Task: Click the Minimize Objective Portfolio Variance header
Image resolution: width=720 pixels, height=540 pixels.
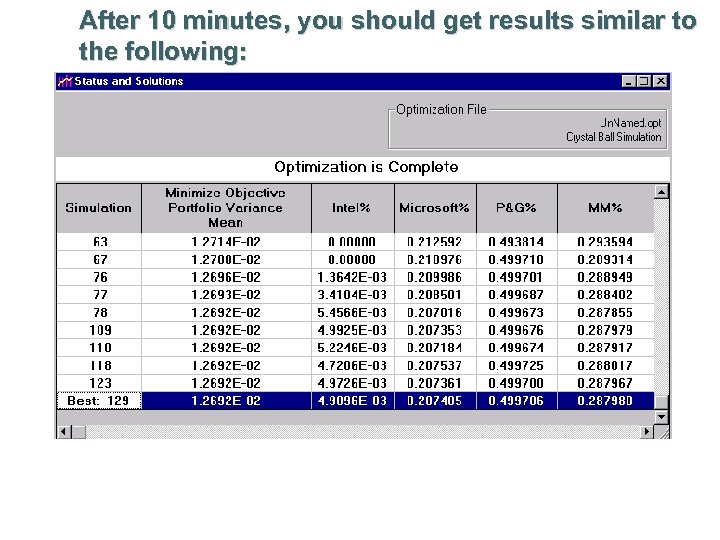Action: [x=226, y=208]
